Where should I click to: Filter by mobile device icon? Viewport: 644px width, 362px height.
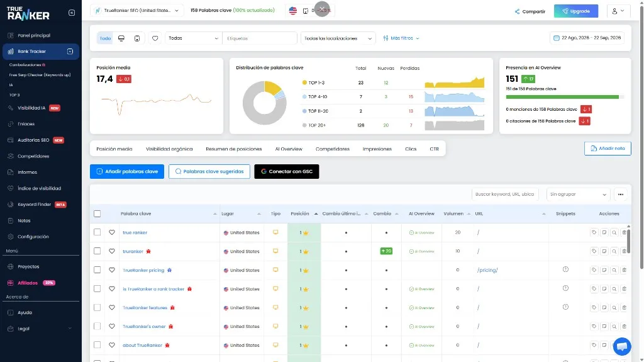[137, 38]
